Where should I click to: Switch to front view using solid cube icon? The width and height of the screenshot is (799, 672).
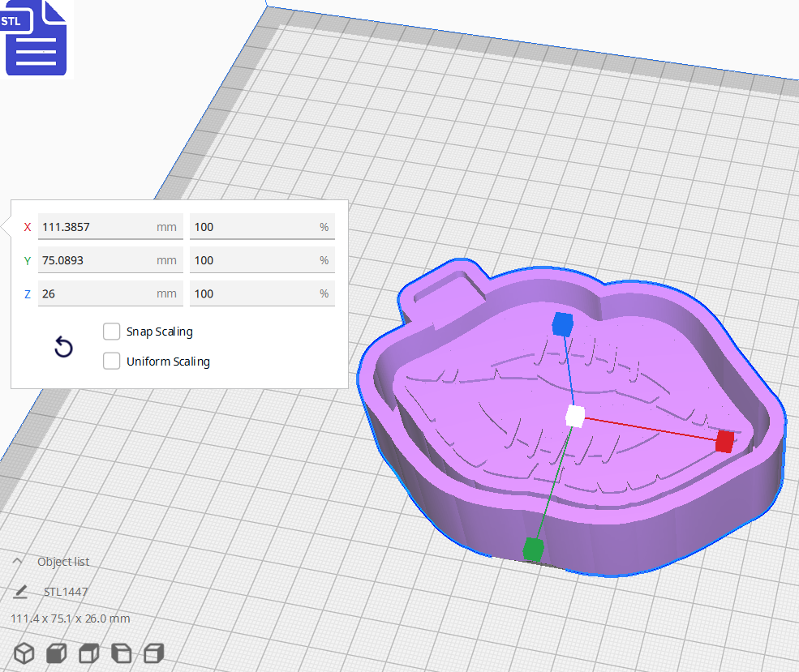point(55,653)
